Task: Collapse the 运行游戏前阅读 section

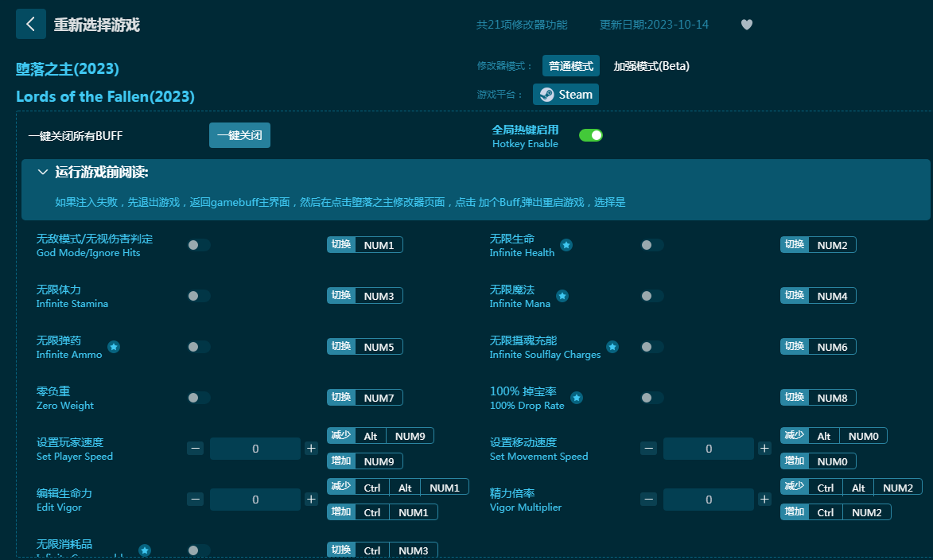Action: pyautogui.click(x=43, y=172)
